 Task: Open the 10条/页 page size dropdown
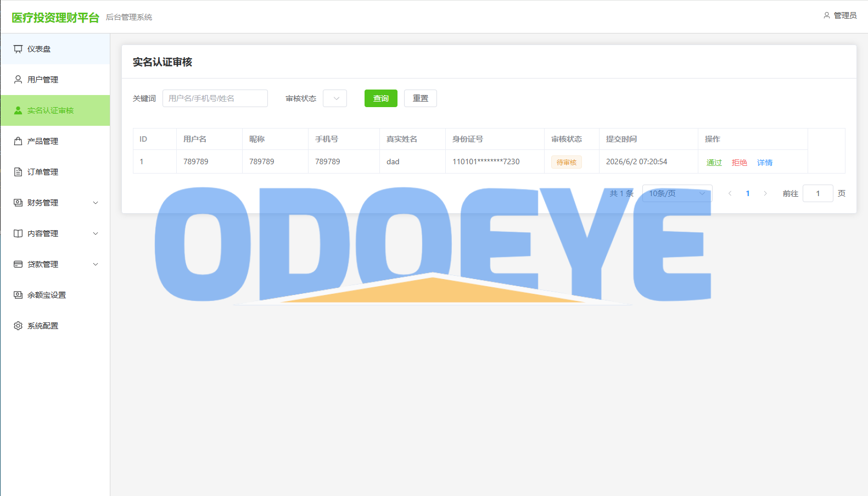click(x=677, y=193)
